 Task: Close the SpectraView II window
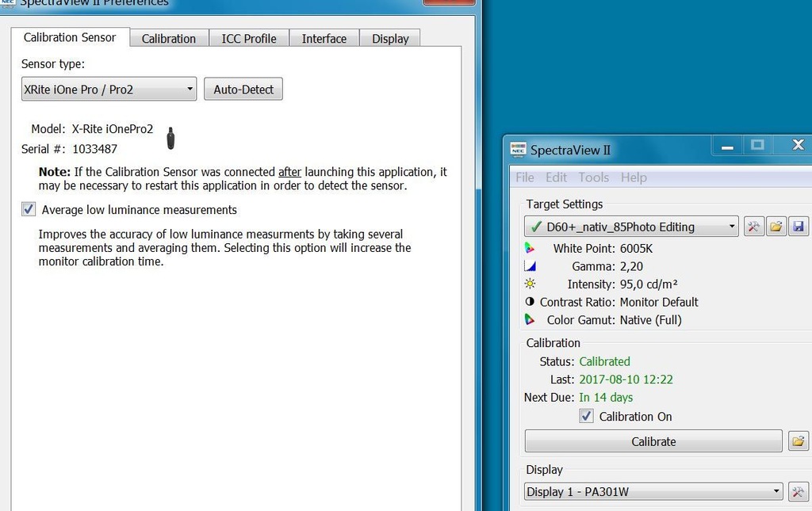click(798, 145)
